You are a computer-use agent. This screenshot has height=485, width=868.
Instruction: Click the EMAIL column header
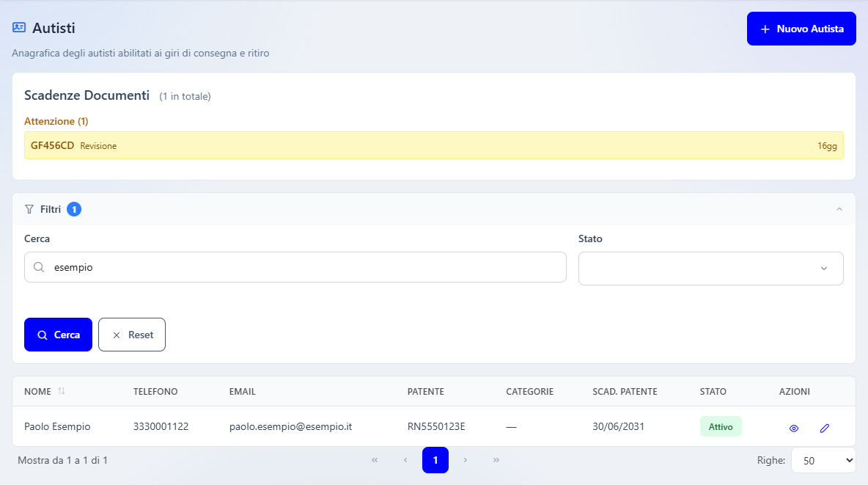[x=243, y=391]
